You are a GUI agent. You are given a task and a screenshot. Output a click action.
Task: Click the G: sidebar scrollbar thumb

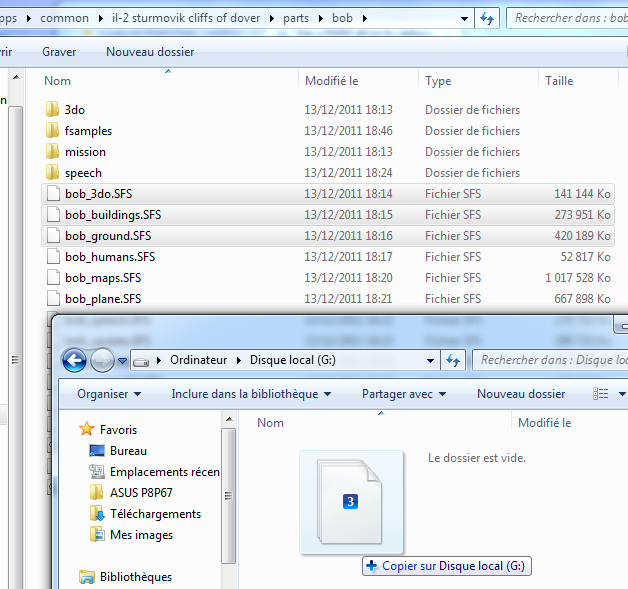(229, 496)
